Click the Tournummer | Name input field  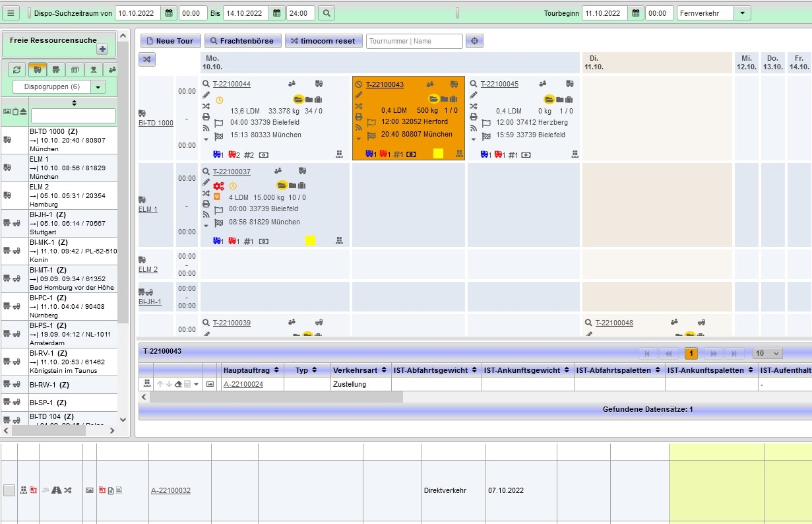[x=414, y=41]
